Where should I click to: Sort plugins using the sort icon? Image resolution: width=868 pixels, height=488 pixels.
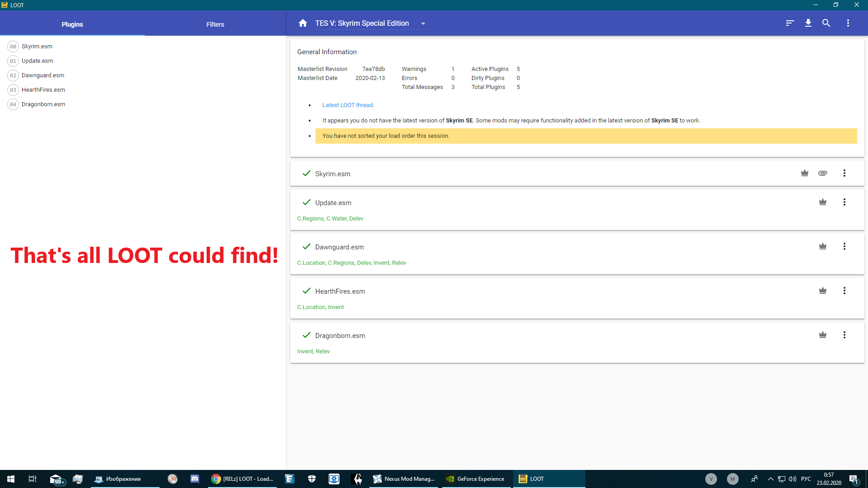tap(790, 23)
